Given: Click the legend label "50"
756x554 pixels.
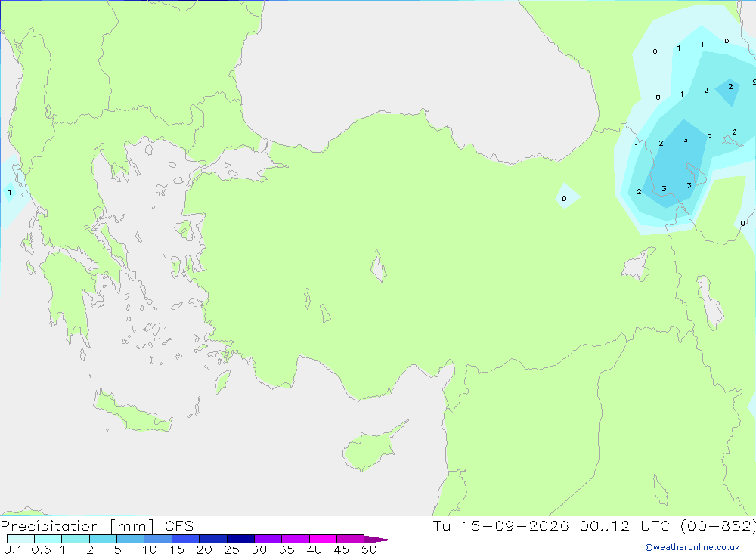Looking at the screenshot, I should click(369, 549).
